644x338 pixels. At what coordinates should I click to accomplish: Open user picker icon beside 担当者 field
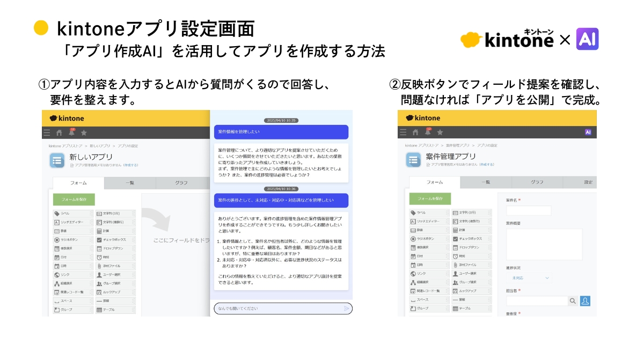point(585,301)
